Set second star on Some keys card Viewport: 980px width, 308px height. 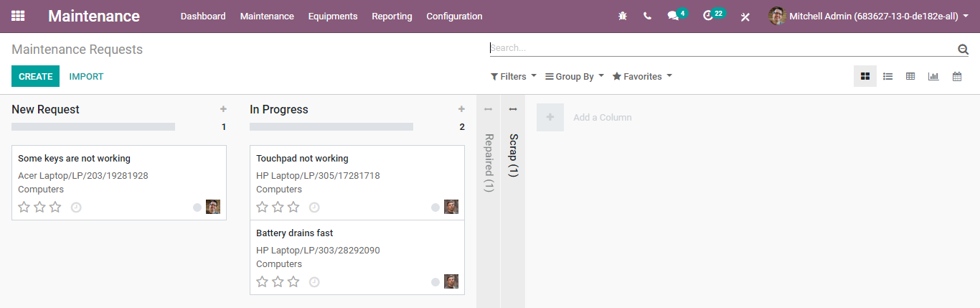[x=40, y=207]
